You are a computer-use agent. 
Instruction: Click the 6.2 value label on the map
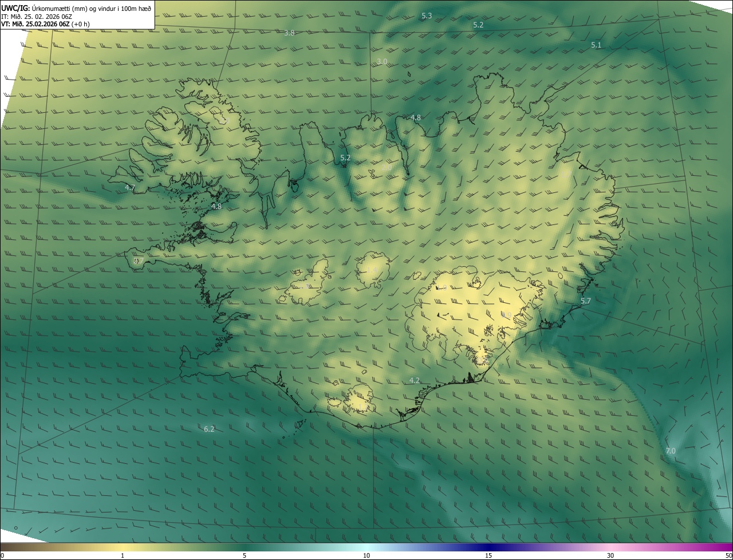coord(209,429)
